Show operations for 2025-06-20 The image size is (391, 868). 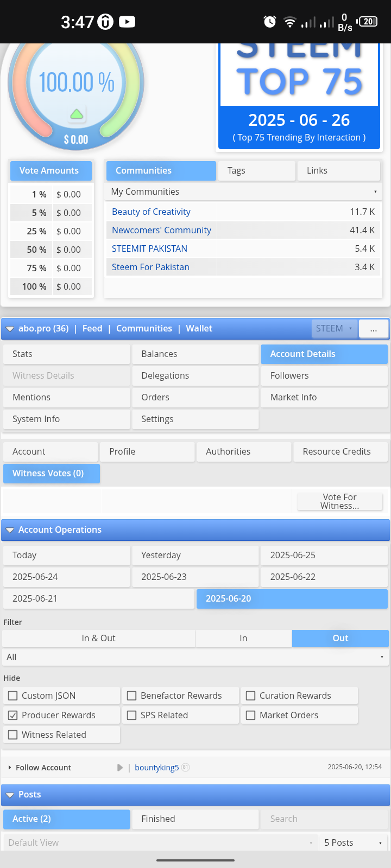click(292, 598)
